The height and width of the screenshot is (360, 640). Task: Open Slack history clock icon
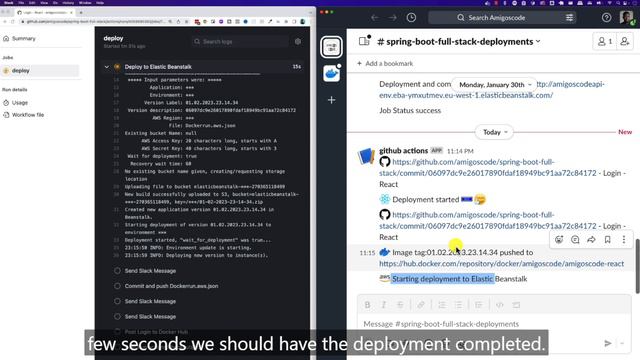411,18
